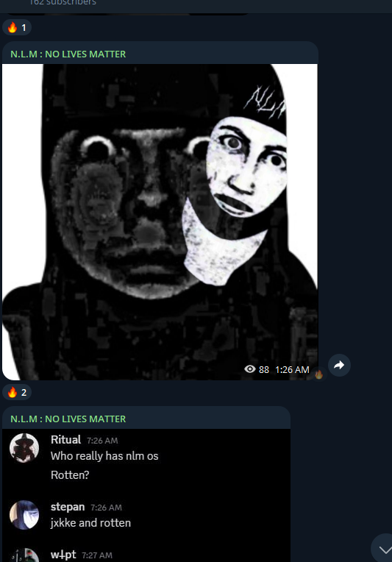
Task: Toggle the fire reaction with count 2
Action: tap(17, 393)
